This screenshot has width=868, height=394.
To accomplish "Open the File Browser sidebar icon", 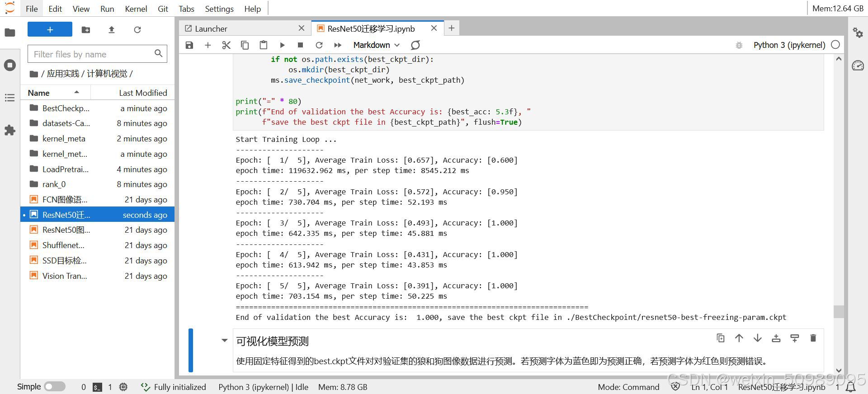I will [9, 32].
